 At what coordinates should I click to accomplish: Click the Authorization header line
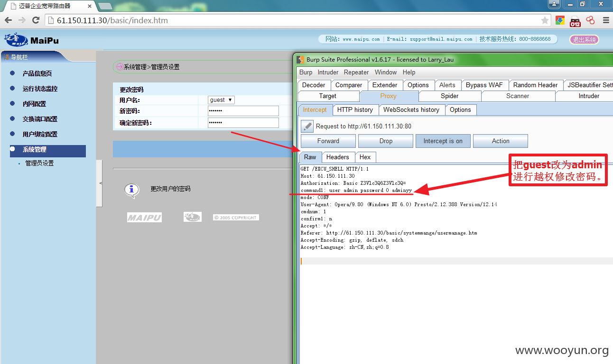353,183
